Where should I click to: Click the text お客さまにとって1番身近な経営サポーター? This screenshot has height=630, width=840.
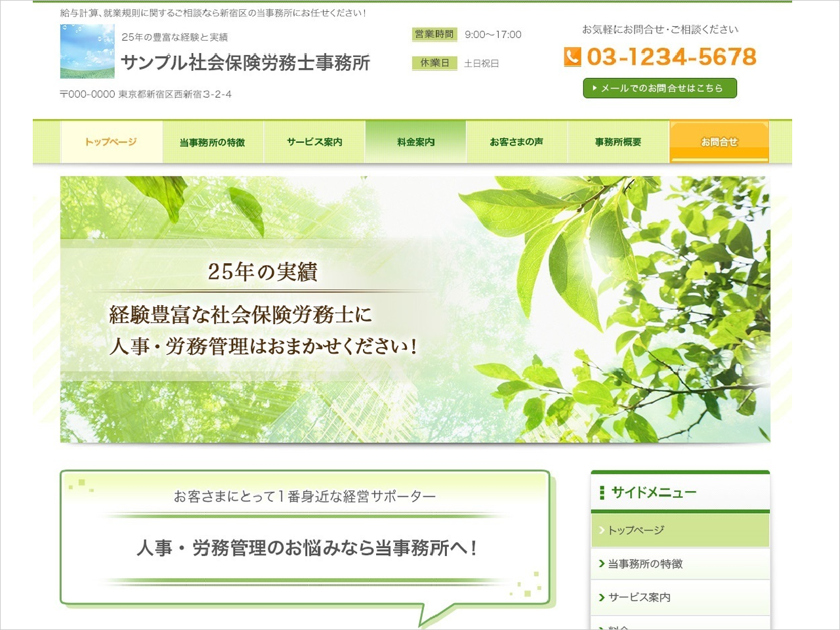(305, 497)
